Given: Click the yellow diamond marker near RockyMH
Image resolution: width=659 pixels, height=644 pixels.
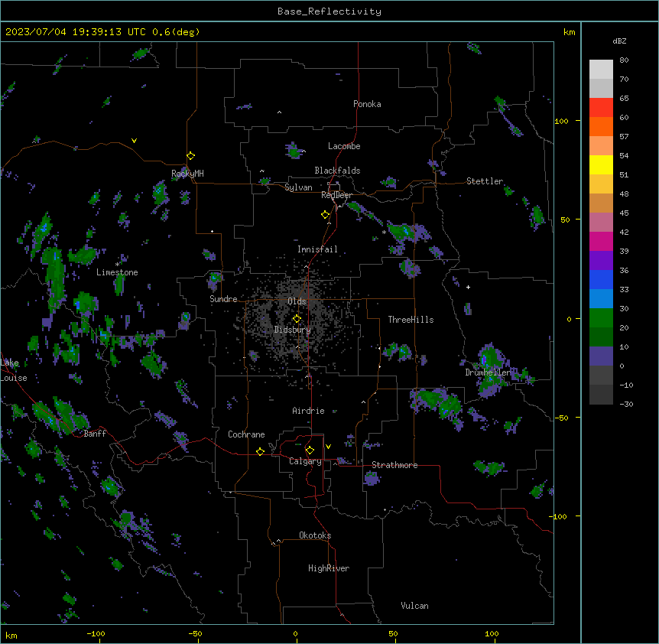Looking at the screenshot, I should pos(191,156).
